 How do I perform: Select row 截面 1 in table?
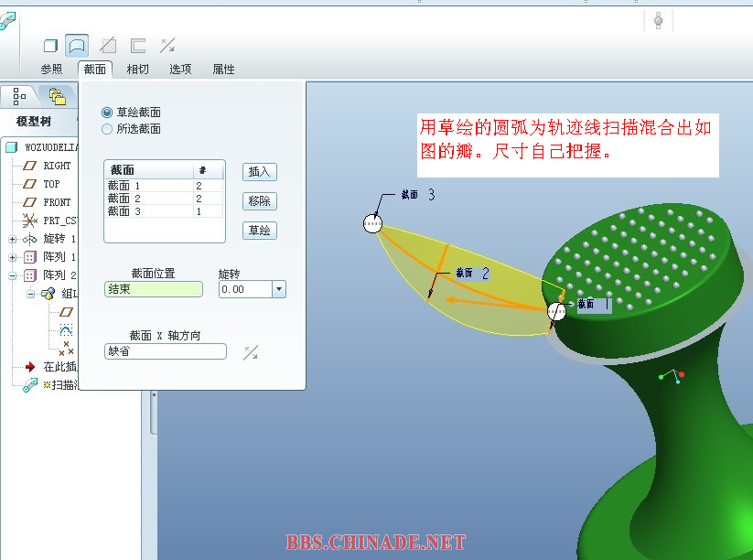[165, 186]
